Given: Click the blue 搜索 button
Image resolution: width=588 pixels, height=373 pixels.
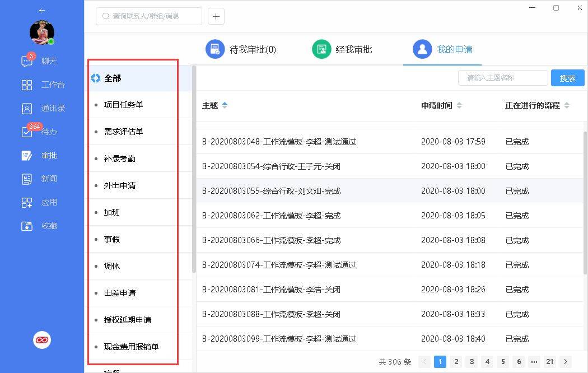Looking at the screenshot, I should (567, 78).
